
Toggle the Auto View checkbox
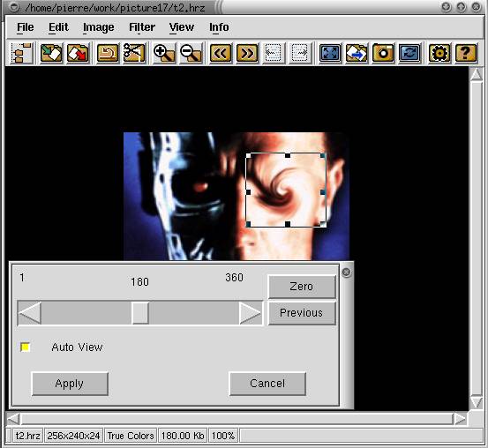click(25, 347)
